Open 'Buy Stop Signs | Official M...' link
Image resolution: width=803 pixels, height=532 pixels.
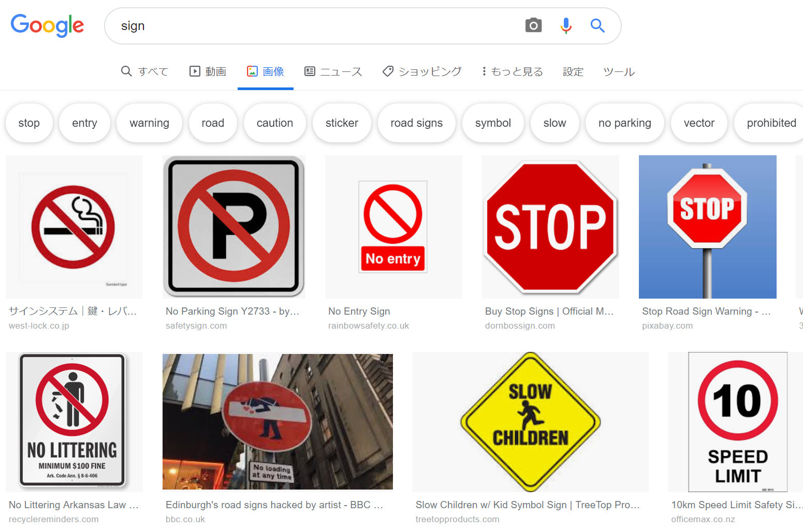pyautogui.click(x=549, y=311)
